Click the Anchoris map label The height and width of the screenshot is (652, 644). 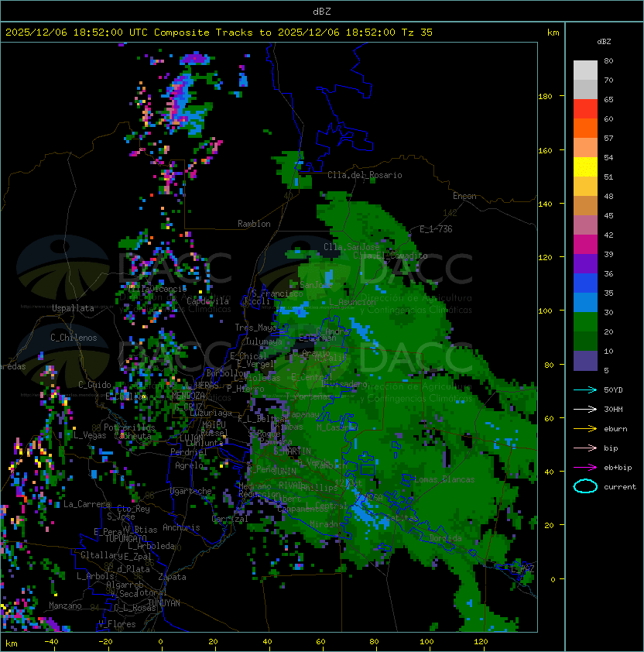(x=181, y=527)
